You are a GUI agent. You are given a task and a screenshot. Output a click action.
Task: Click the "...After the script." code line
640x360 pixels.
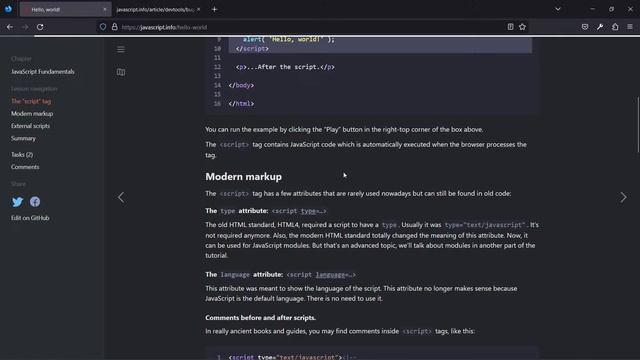285,67
